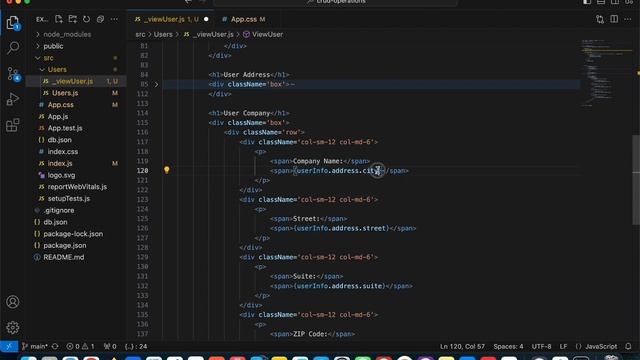This screenshot has height=360, width=640.
Task: Open editor more actions menu
Action: point(628,19)
